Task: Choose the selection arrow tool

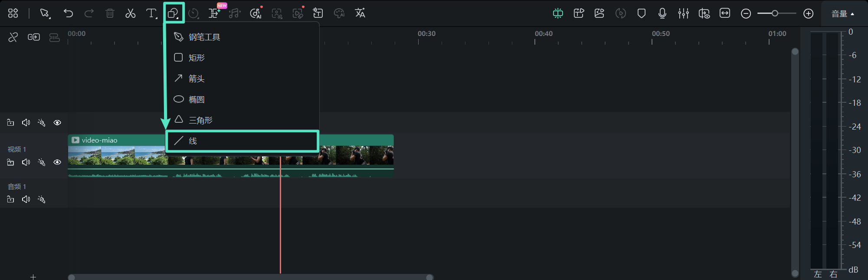Action: [x=45, y=13]
